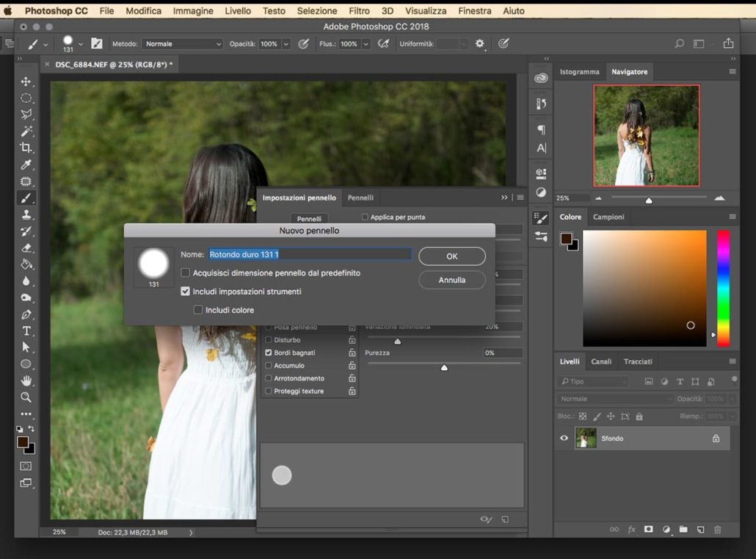The image size is (756, 559).
Task: Hide the Sfondo layer visibility eye
Action: tap(564, 438)
